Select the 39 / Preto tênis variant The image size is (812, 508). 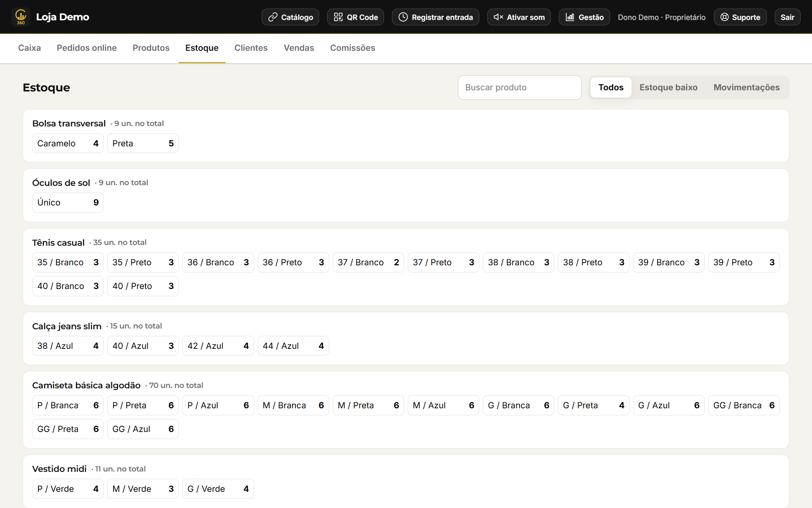[744, 262]
